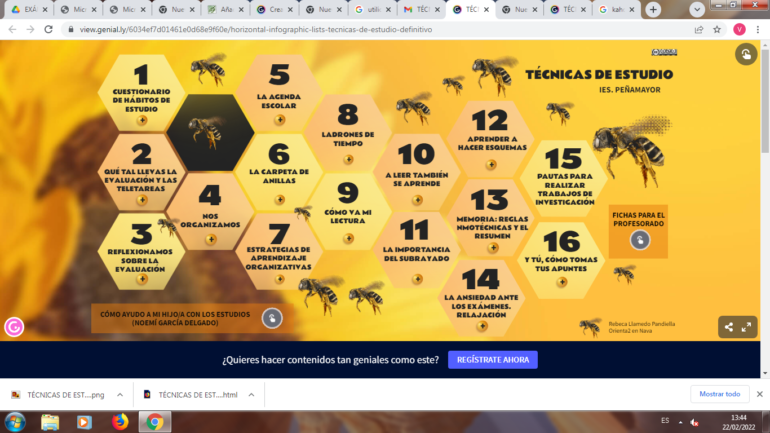Open Chrome three-dot menu
This screenshot has width=770, height=433.
click(x=758, y=29)
